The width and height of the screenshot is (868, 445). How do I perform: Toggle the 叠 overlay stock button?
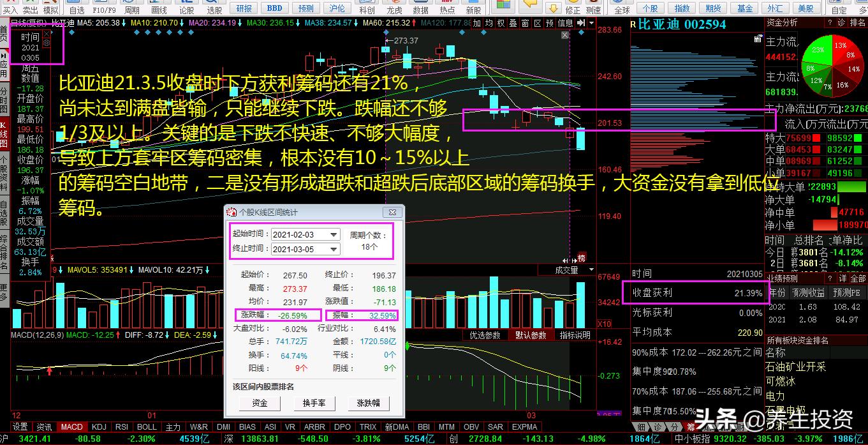point(513,23)
